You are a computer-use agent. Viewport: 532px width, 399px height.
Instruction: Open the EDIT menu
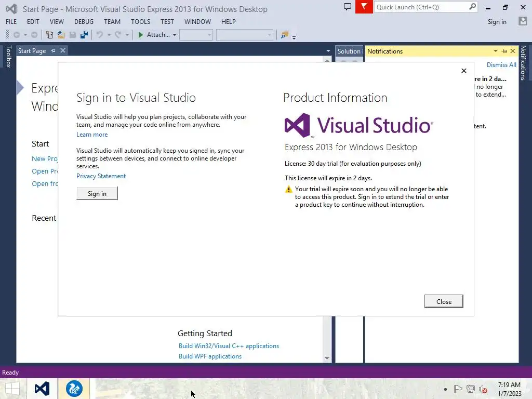click(33, 21)
